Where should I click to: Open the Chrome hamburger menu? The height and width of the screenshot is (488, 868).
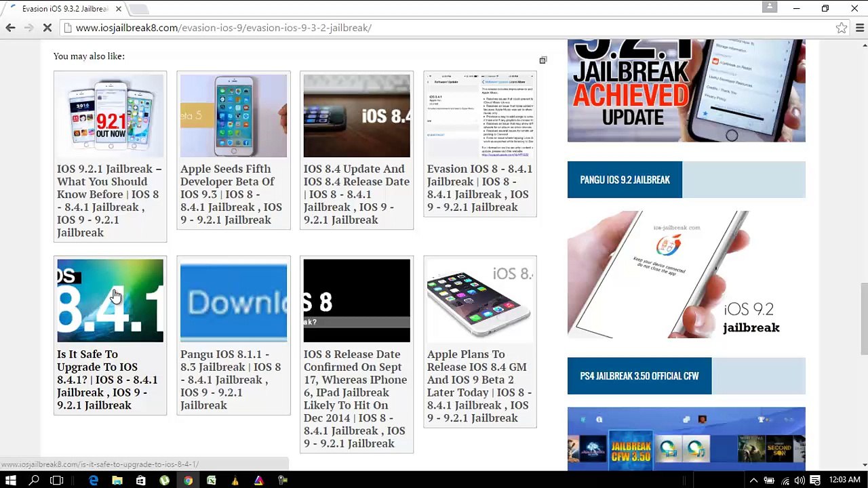(x=859, y=28)
